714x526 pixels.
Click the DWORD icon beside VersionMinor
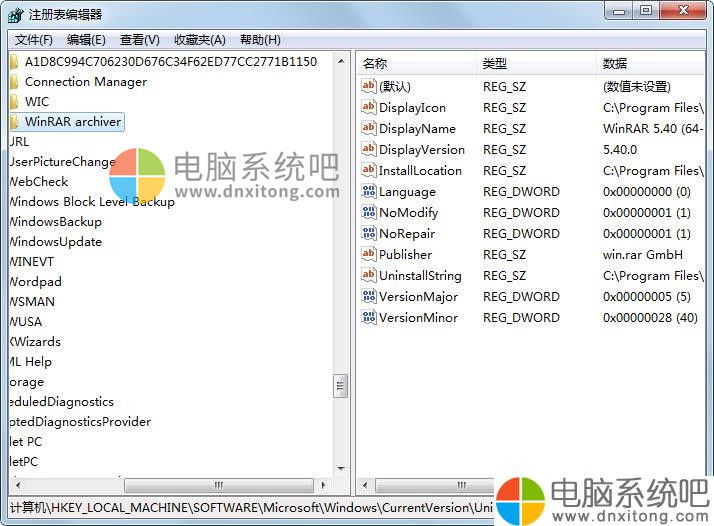(368, 317)
